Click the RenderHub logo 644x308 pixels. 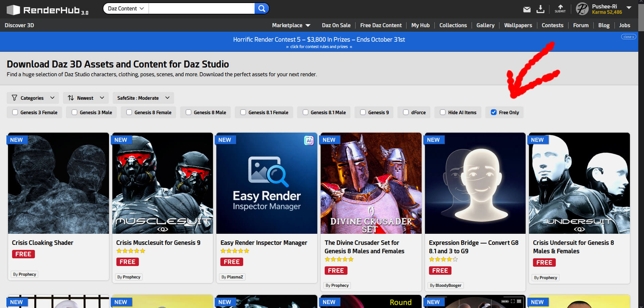[47, 10]
